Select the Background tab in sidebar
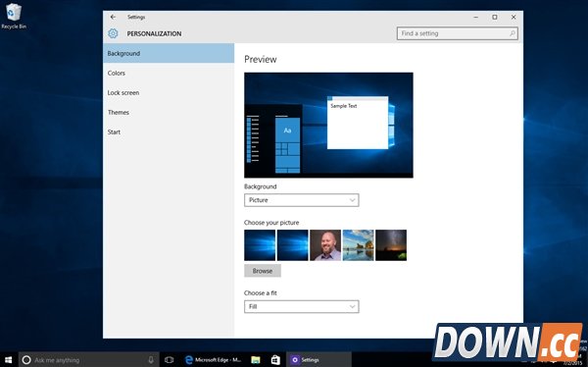Image resolution: width=588 pixels, height=367 pixels. tap(169, 53)
